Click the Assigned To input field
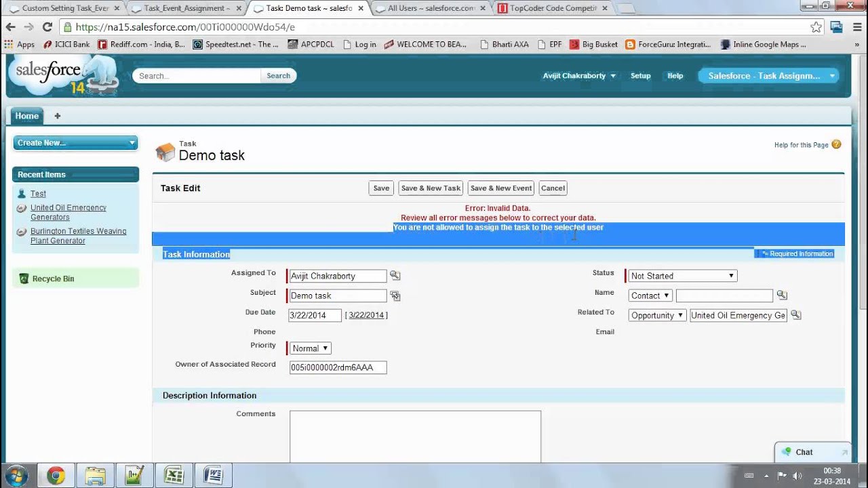 click(x=338, y=276)
